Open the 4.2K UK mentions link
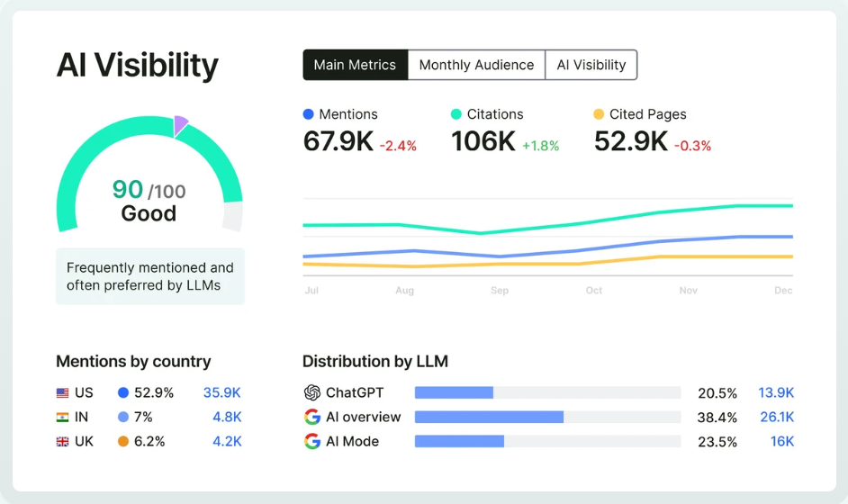The width and height of the screenshot is (848, 504). click(227, 441)
